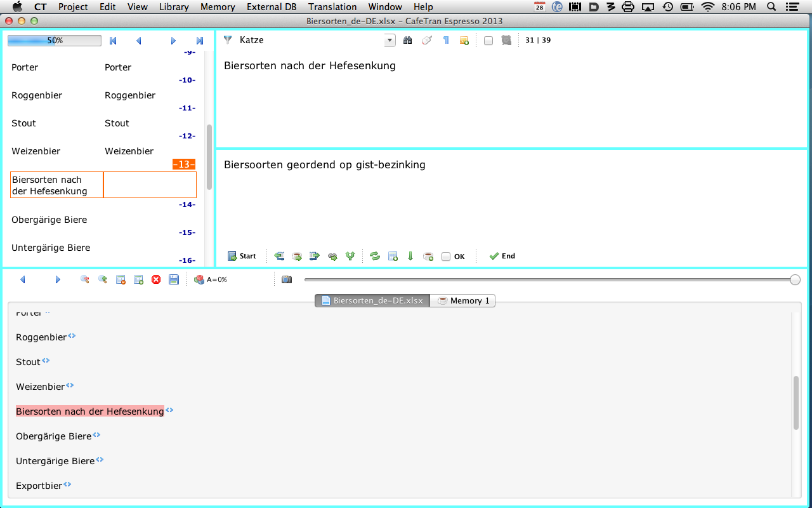812x508 pixels.
Task: Jump to the last segment arrow
Action: coord(200,41)
